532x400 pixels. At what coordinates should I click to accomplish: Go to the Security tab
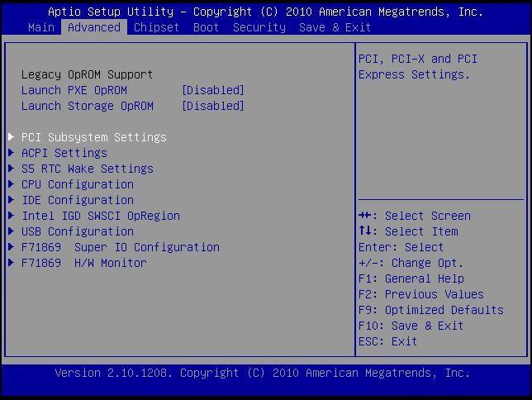coord(259,27)
